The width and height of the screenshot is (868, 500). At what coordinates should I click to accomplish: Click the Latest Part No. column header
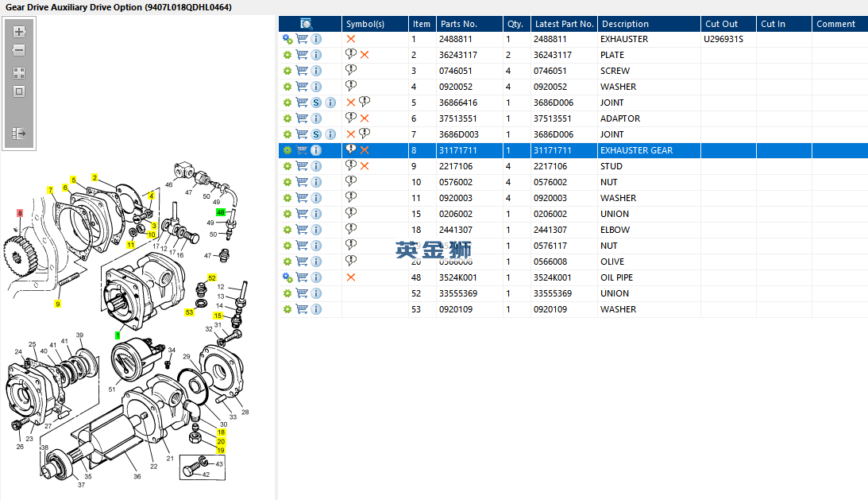click(x=565, y=24)
